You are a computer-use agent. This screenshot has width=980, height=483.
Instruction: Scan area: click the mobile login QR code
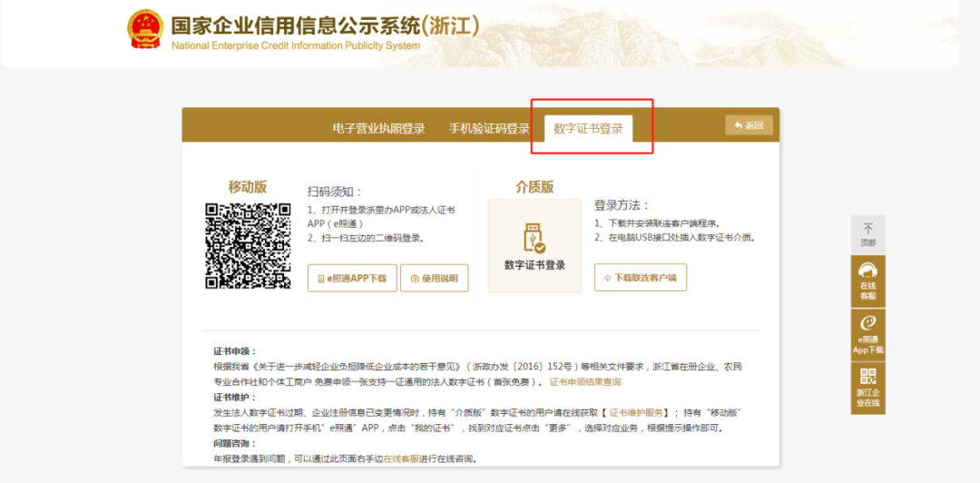(x=248, y=245)
